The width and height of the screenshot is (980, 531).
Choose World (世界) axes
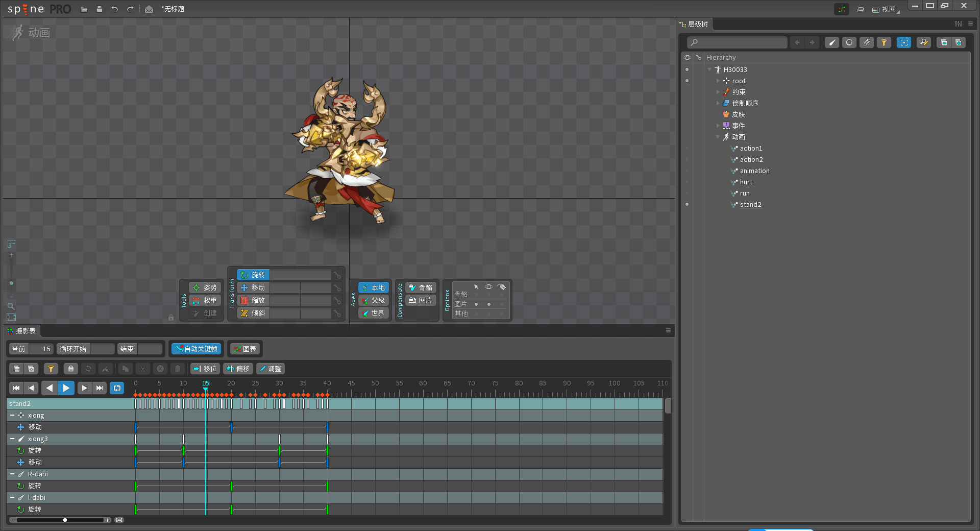pos(374,313)
